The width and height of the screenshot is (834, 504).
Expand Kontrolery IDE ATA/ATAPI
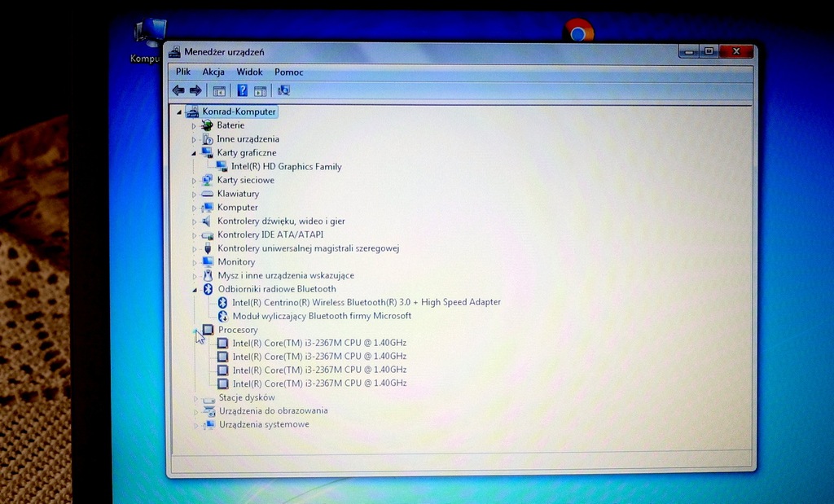pyautogui.click(x=194, y=235)
